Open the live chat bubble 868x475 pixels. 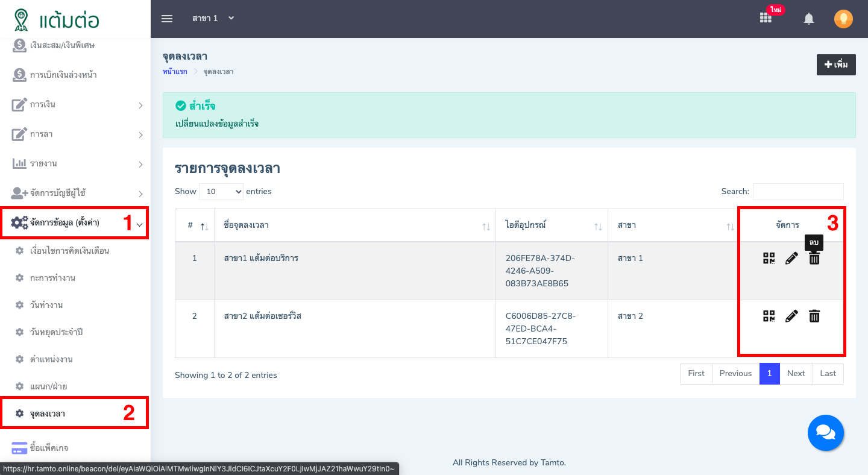click(x=825, y=433)
